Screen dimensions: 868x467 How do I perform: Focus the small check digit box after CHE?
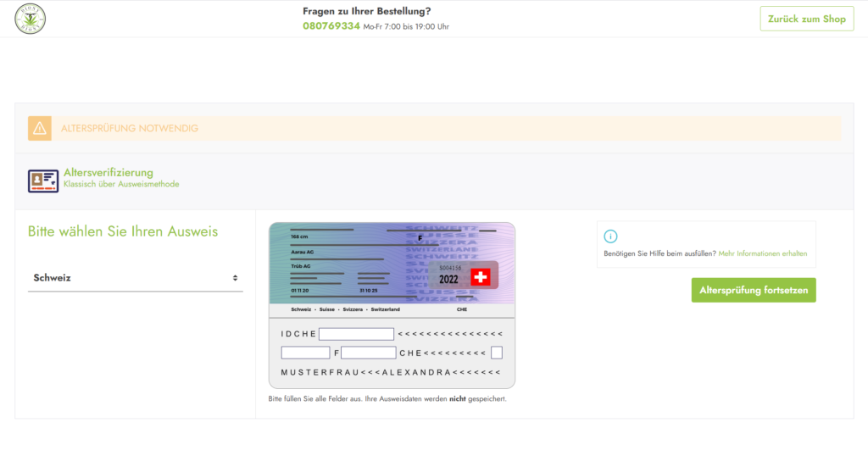click(x=497, y=353)
